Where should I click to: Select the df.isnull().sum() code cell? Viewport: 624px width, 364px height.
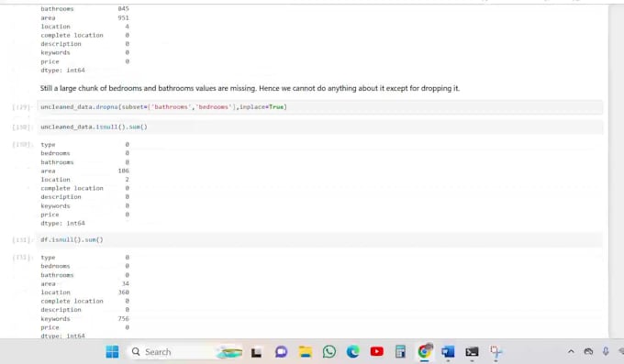coord(319,240)
